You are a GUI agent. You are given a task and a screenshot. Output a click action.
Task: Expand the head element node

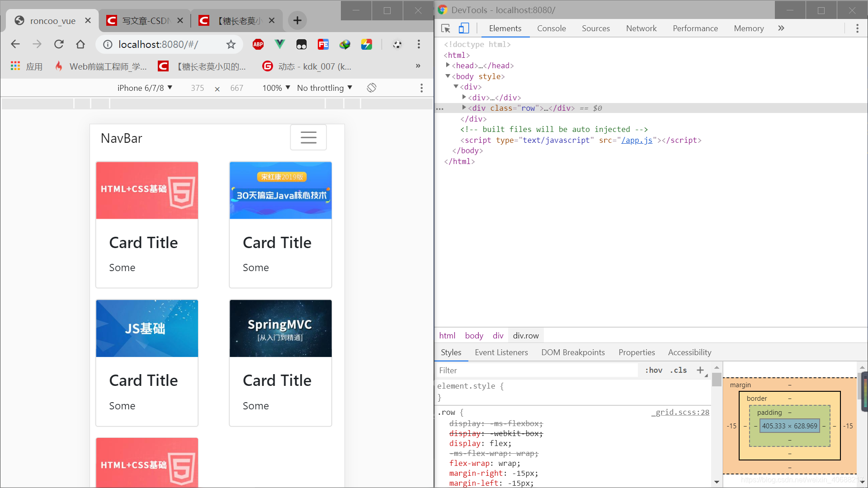[448, 66]
